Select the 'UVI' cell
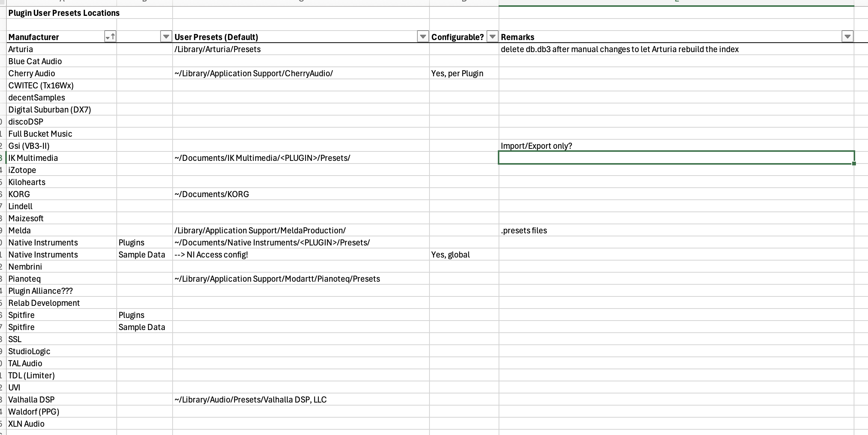868x435 pixels. (x=62, y=387)
